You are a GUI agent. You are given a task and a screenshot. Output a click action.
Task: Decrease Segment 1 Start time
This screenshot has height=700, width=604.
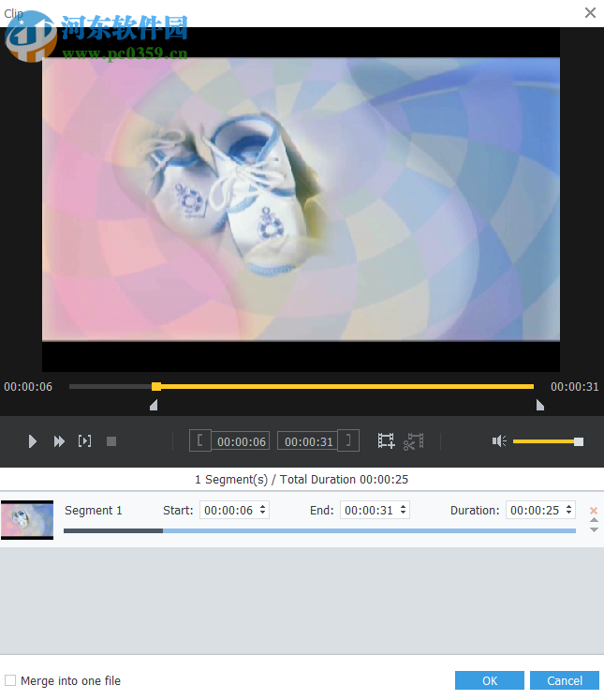point(263,514)
